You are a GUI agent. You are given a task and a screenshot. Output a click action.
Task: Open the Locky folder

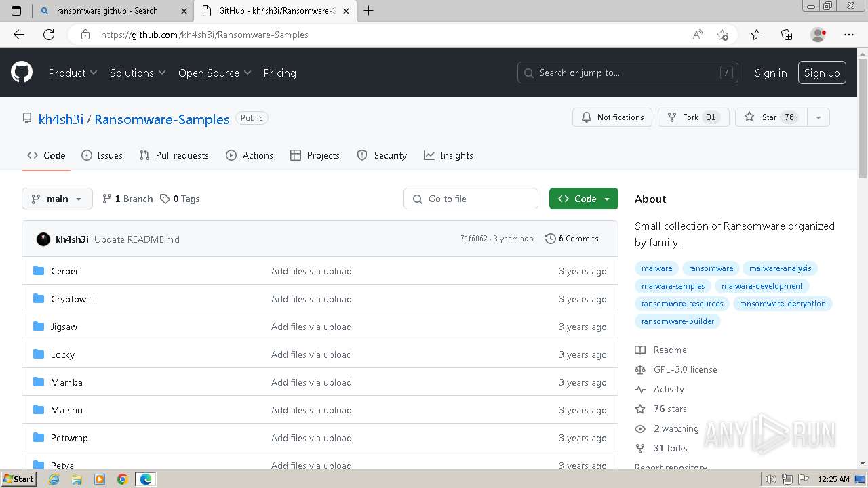[62, 354]
